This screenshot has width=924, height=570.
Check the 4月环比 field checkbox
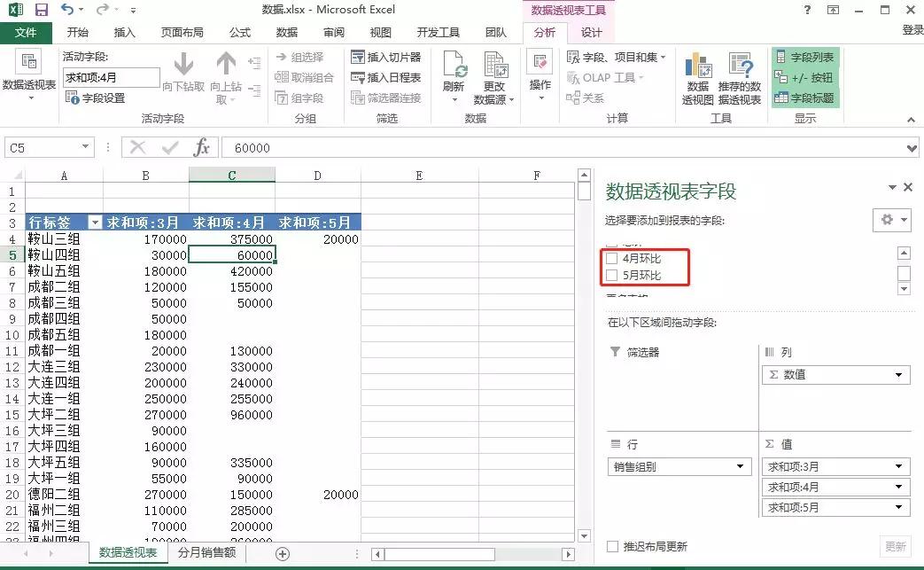tap(611, 258)
